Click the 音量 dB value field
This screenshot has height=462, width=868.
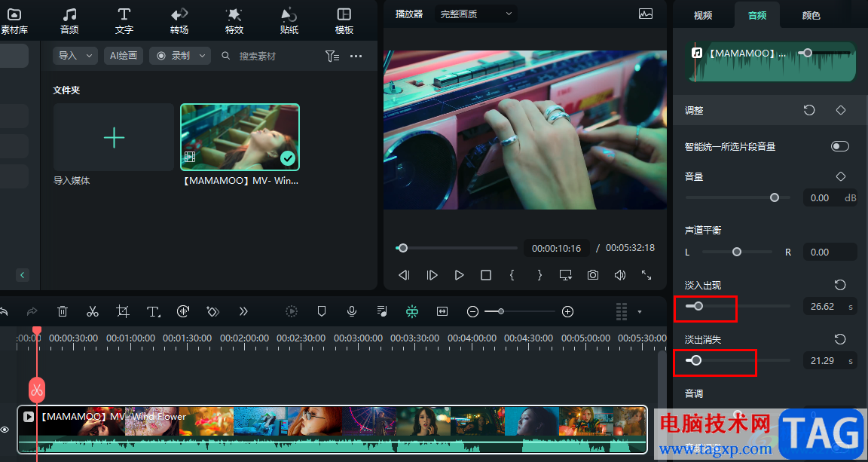(830, 197)
